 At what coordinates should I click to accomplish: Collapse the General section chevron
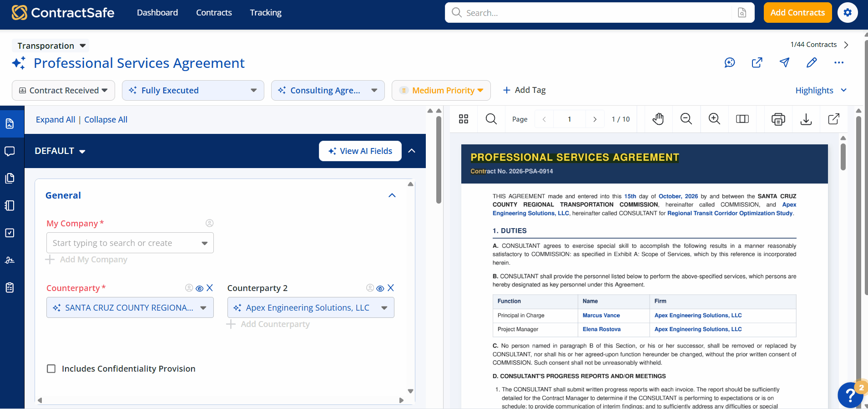tap(392, 195)
